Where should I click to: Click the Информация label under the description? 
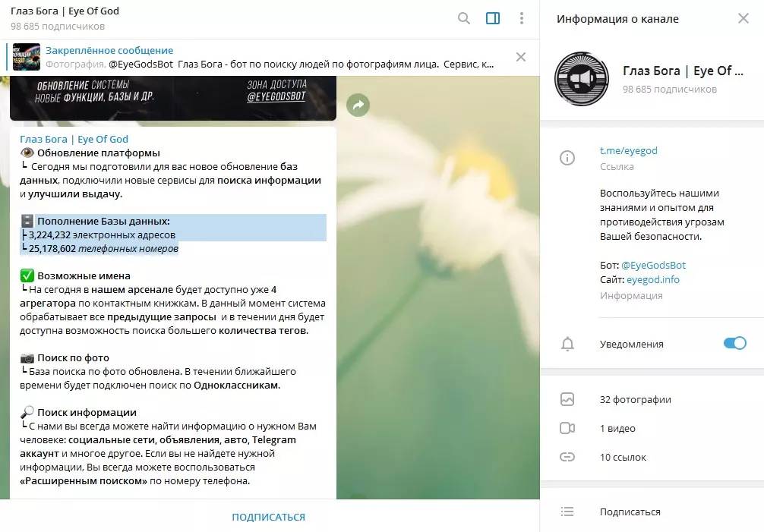click(x=631, y=295)
